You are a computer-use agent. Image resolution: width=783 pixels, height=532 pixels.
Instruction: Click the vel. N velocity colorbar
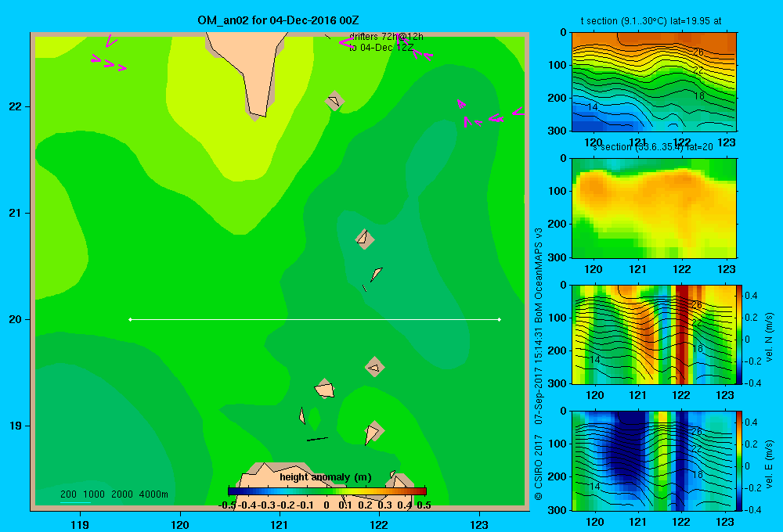click(x=739, y=334)
